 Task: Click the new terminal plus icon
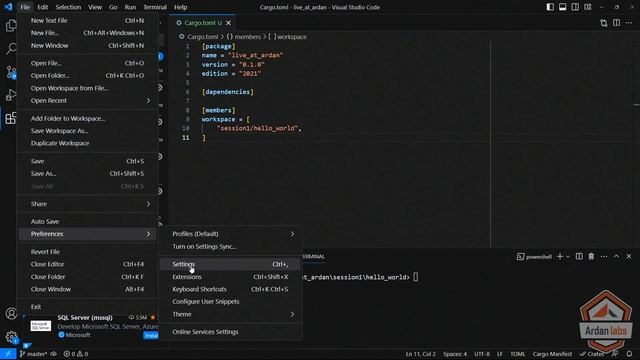click(560, 256)
